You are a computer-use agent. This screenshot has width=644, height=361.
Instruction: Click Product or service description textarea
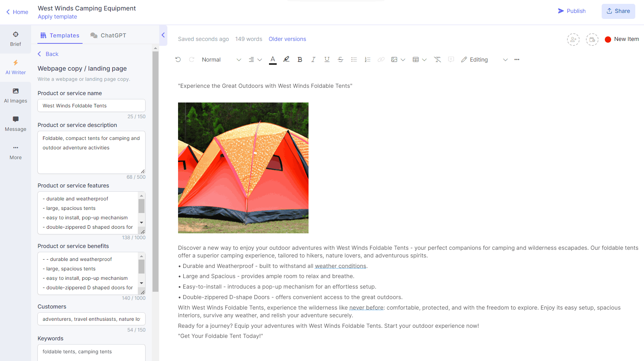[91, 152]
